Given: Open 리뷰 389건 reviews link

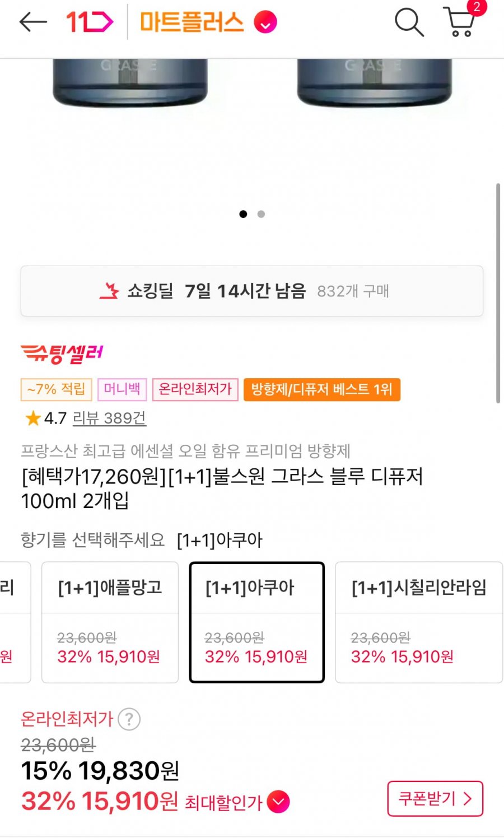Looking at the screenshot, I should [110, 418].
